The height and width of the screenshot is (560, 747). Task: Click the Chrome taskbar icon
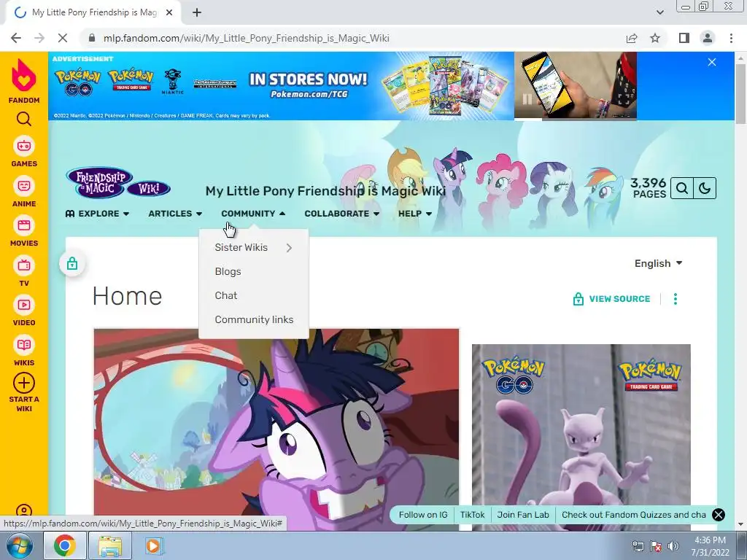point(64,545)
